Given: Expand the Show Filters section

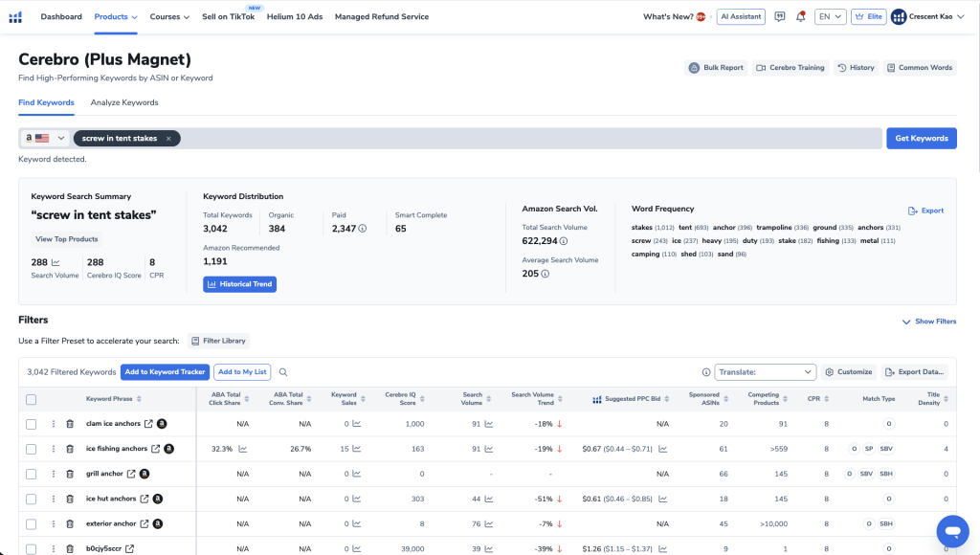Looking at the screenshot, I should 928,322.
